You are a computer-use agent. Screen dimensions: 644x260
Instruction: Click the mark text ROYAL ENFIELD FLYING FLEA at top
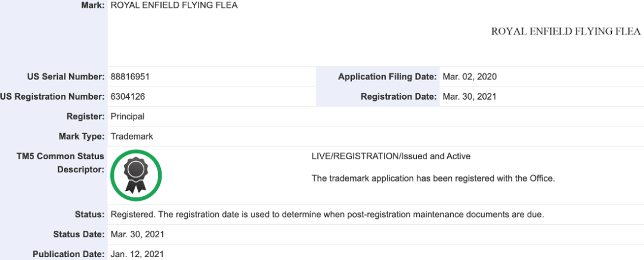click(174, 6)
